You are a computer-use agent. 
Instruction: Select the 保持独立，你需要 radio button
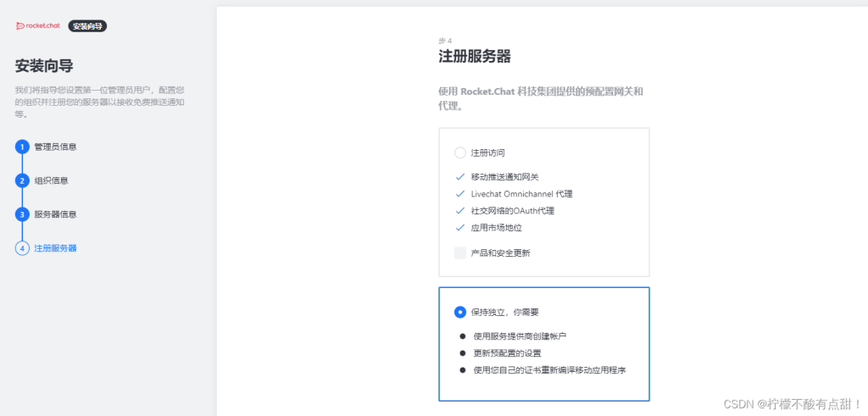coord(460,312)
